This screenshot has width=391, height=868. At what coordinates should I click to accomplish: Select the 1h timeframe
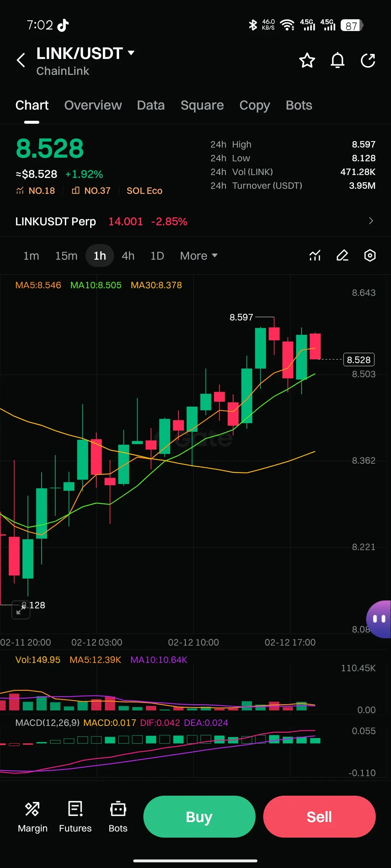pyautogui.click(x=100, y=256)
